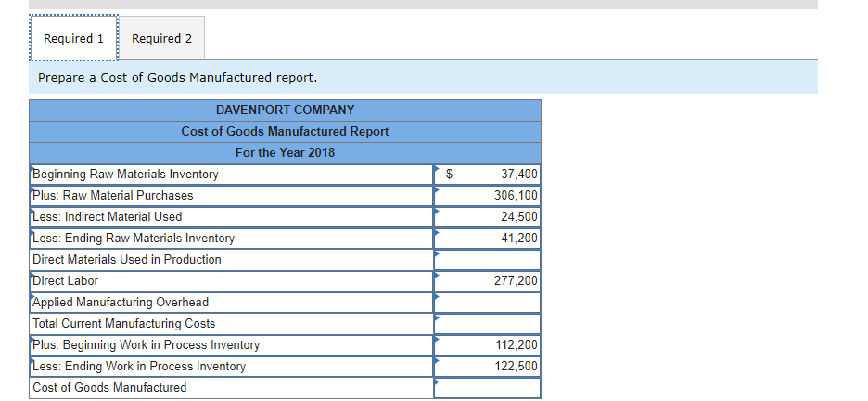This screenshot has width=868, height=401.
Task: Select the 122,500 amount field
Action: (487, 366)
